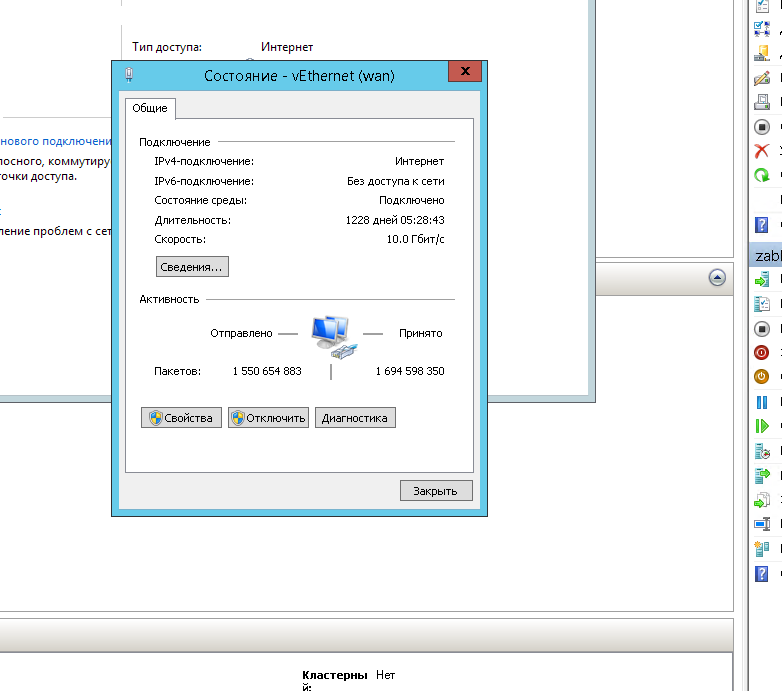The width and height of the screenshot is (782, 691).
Task: Open Help icon above the zabl header
Action: click(762, 225)
